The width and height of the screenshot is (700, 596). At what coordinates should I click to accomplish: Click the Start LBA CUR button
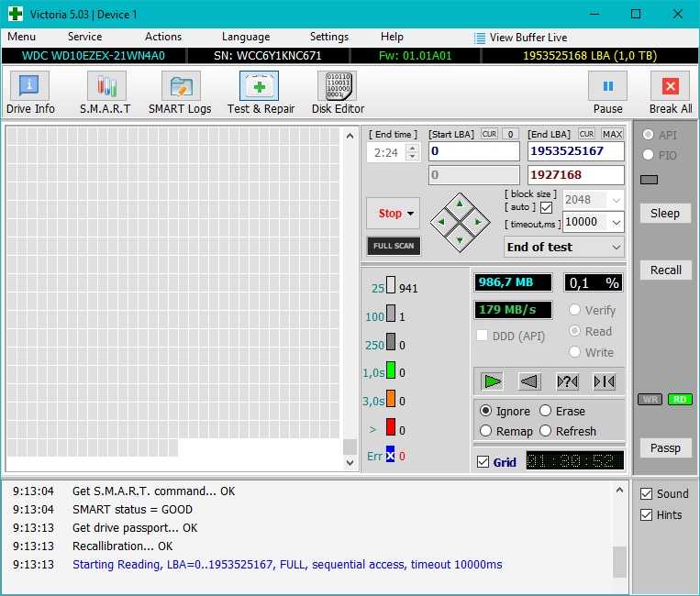pyautogui.click(x=489, y=134)
